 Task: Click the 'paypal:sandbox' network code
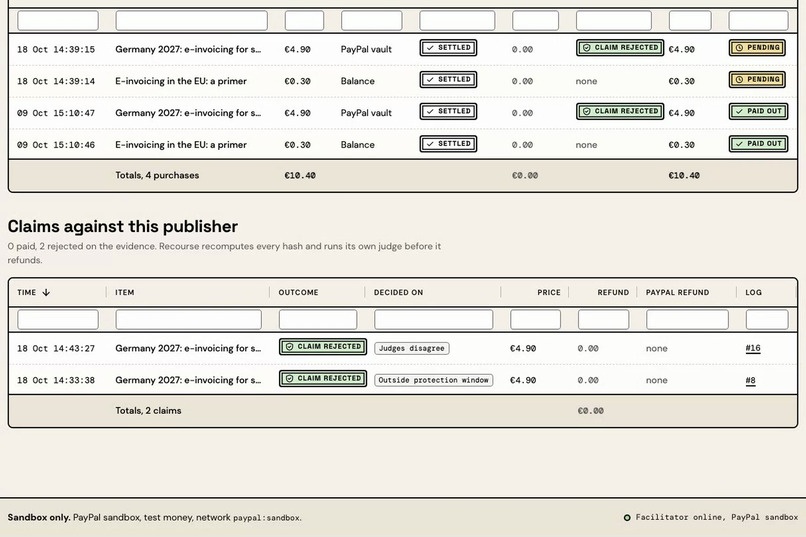point(267,518)
